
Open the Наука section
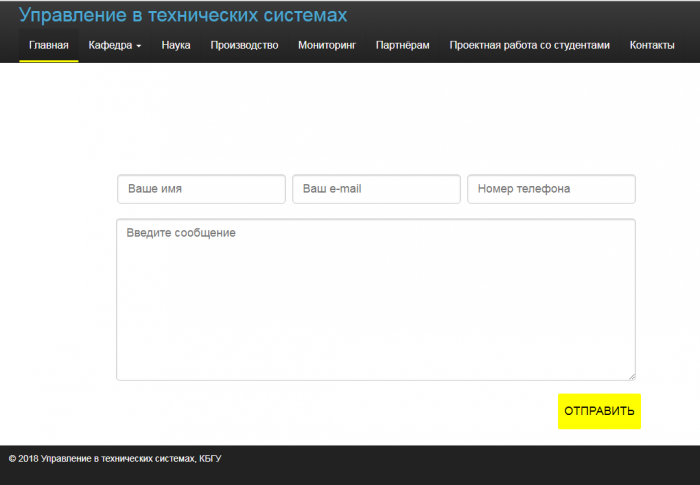(176, 45)
